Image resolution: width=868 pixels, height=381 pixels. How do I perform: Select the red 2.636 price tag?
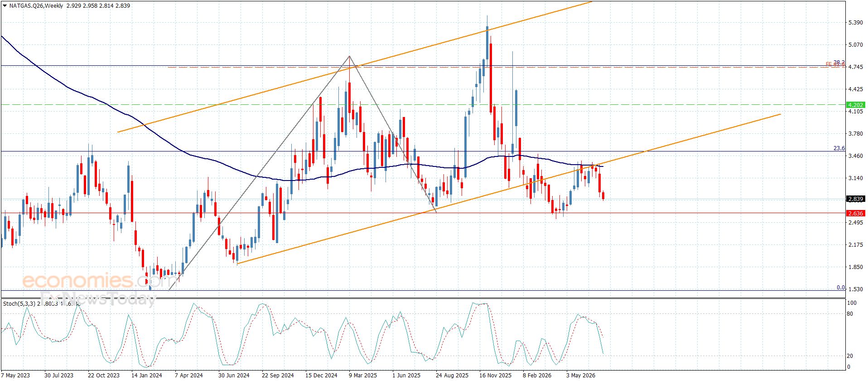855,213
